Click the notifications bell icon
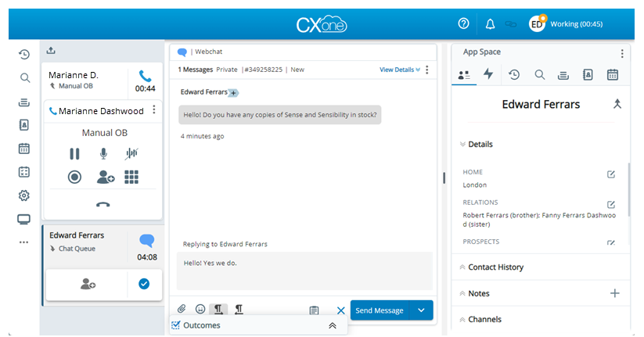The width and height of the screenshot is (644, 337). tap(490, 24)
